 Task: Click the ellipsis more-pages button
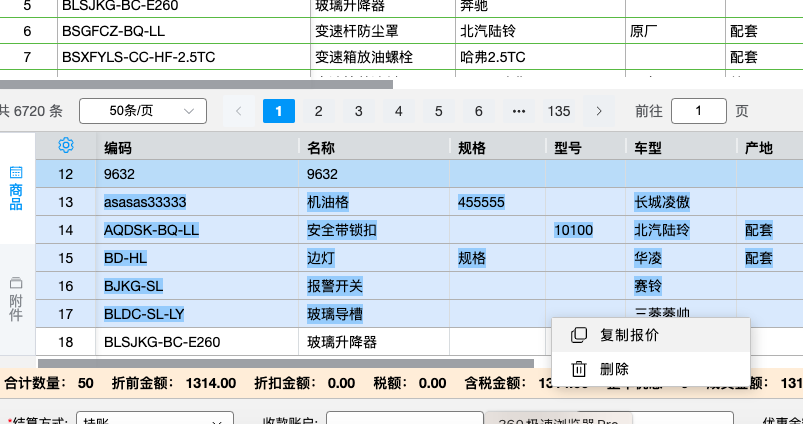point(518,111)
